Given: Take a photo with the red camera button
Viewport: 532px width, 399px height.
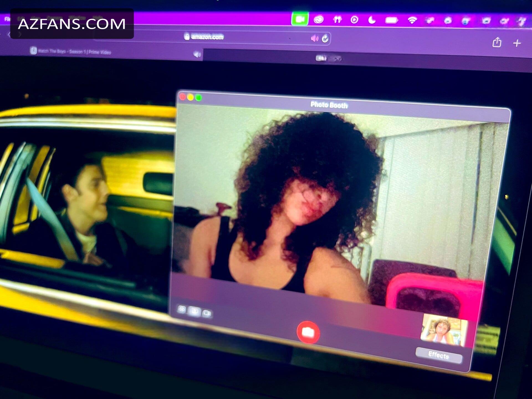Looking at the screenshot, I should 308,332.
